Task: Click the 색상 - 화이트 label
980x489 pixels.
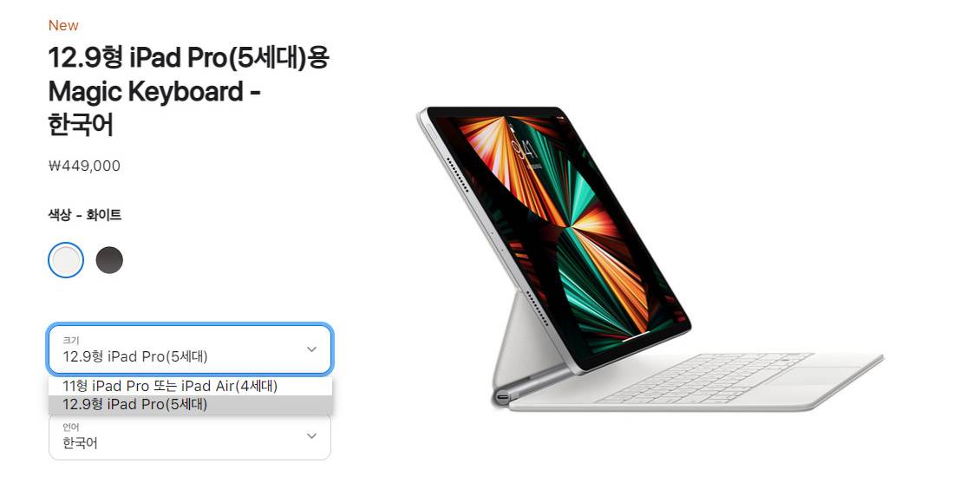Action: 85,216
